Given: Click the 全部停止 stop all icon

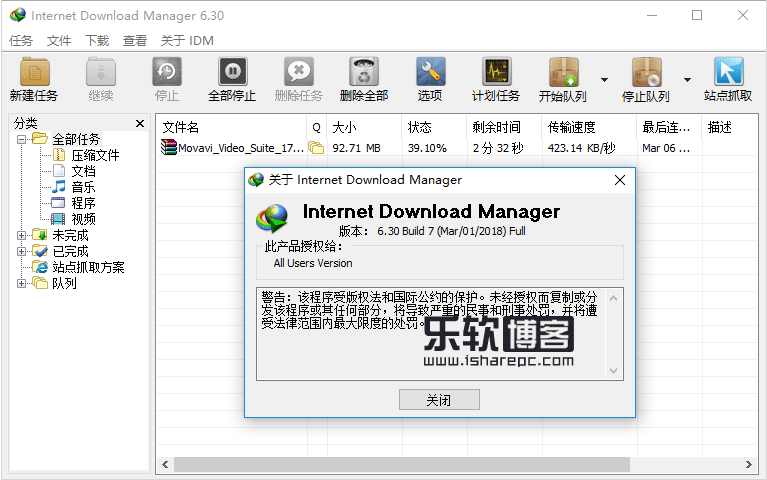Looking at the screenshot, I should pyautogui.click(x=232, y=72).
